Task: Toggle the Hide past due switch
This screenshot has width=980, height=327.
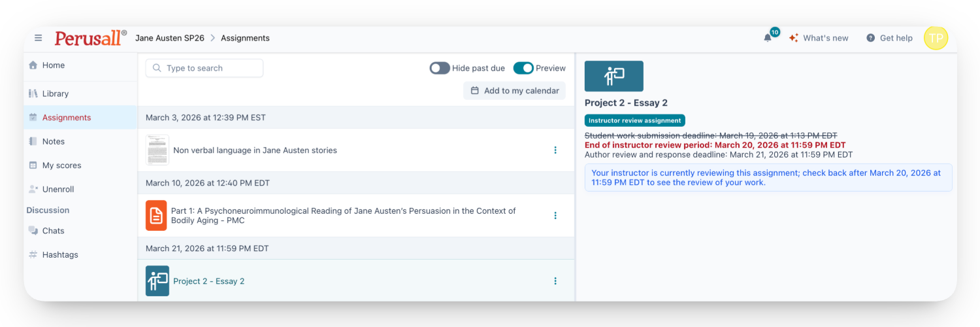Action: (440, 68)
